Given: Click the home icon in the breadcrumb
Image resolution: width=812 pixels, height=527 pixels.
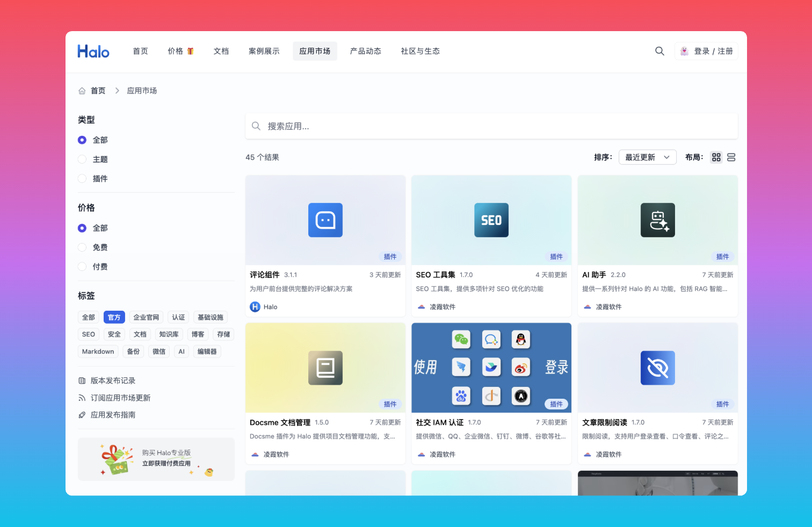Looking at the screenshot, I should 81,90.
